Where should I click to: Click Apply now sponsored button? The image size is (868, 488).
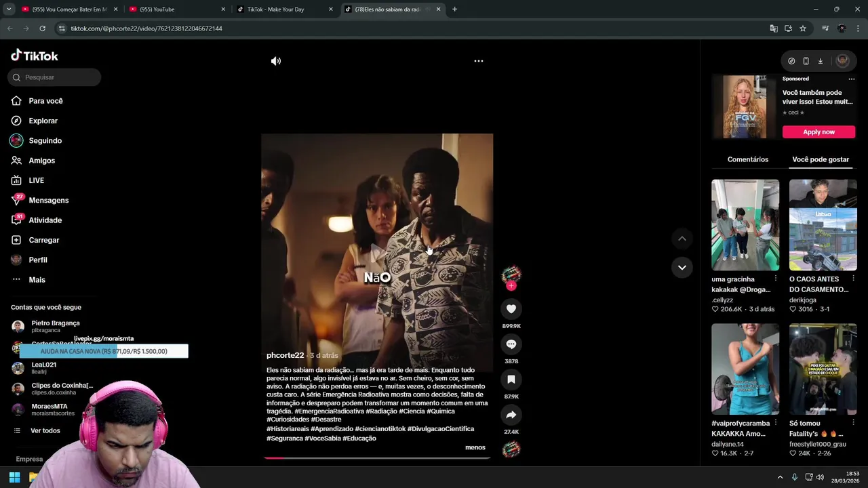pos(818,132)
